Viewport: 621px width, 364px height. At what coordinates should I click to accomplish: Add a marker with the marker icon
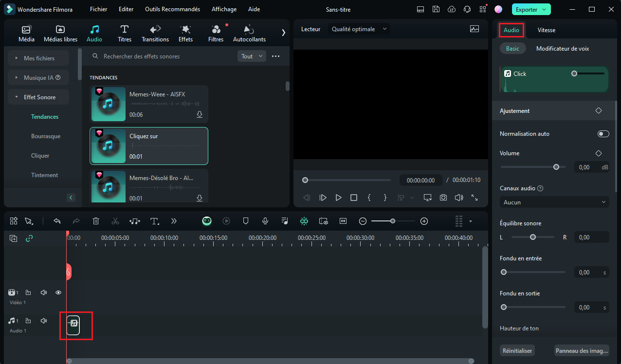(246, 221)
